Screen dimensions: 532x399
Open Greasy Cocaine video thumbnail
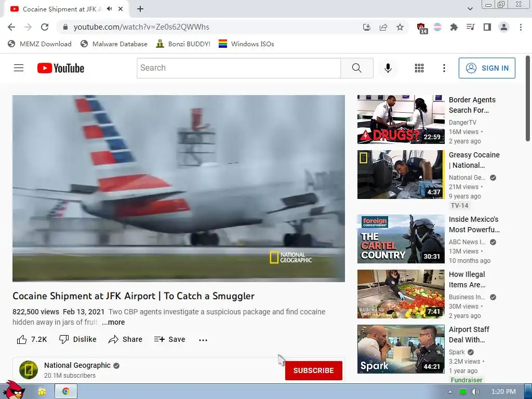tap(401, 175)
